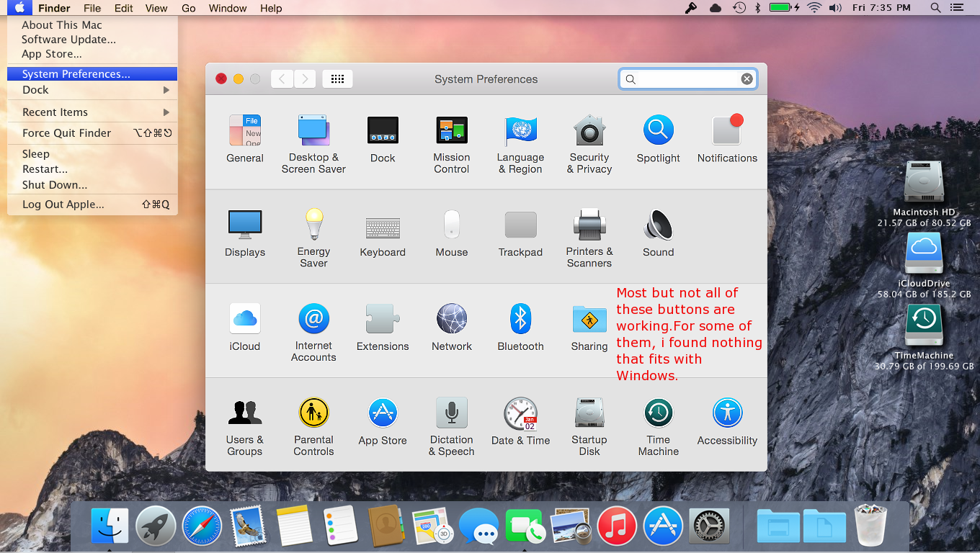Viewport: 980px width, 553px height.
Task: Open Dictation & Speech preferences
Action: pyautogui.click(x=452, y=426)
